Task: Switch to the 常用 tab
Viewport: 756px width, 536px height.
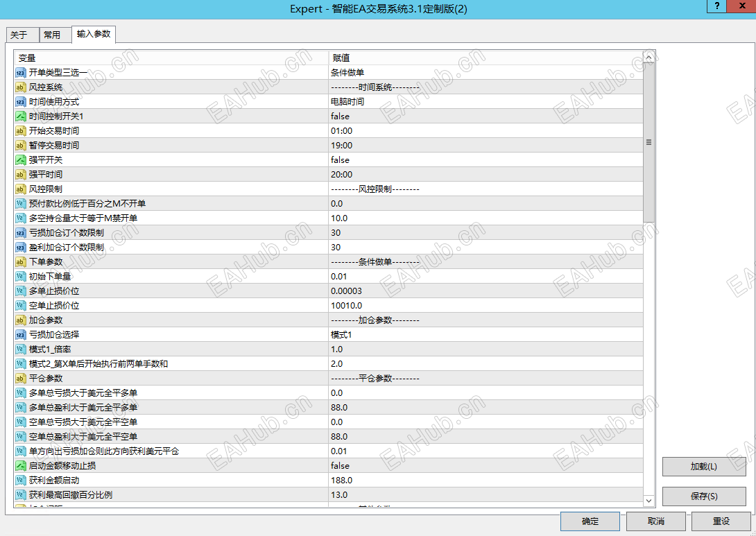Action: click(x=54, y=34)
